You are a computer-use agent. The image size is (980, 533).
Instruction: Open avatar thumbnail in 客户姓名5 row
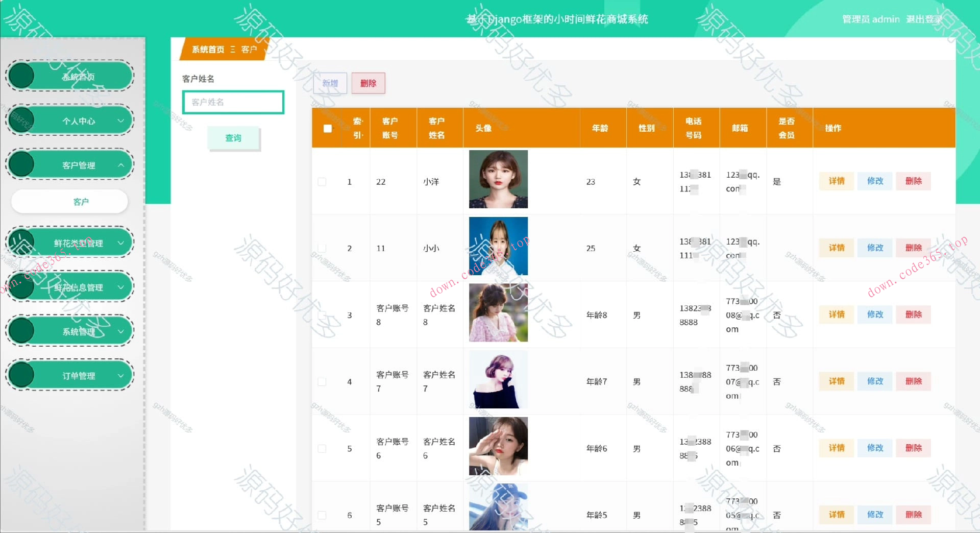click(x=498, y=507)
